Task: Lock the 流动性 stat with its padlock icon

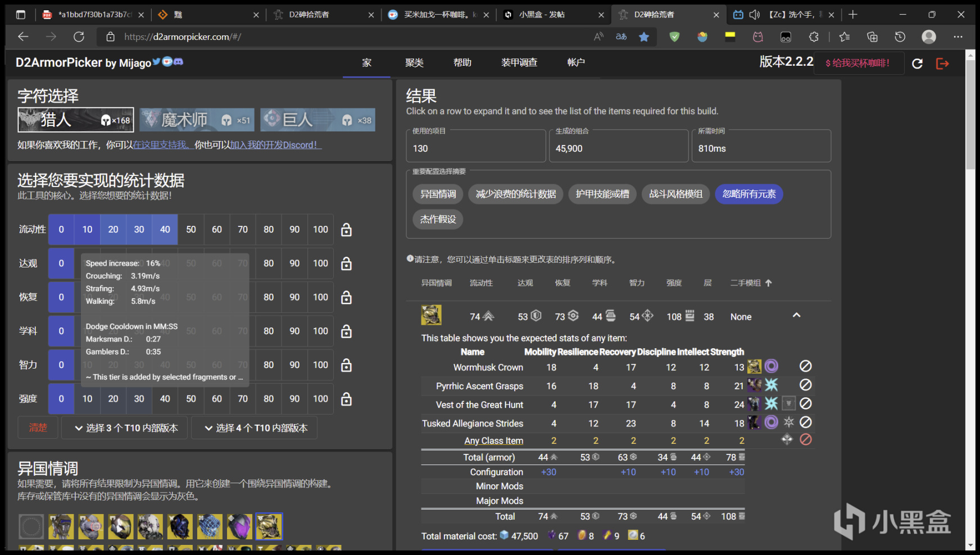Action: click(x=347, y=230)
